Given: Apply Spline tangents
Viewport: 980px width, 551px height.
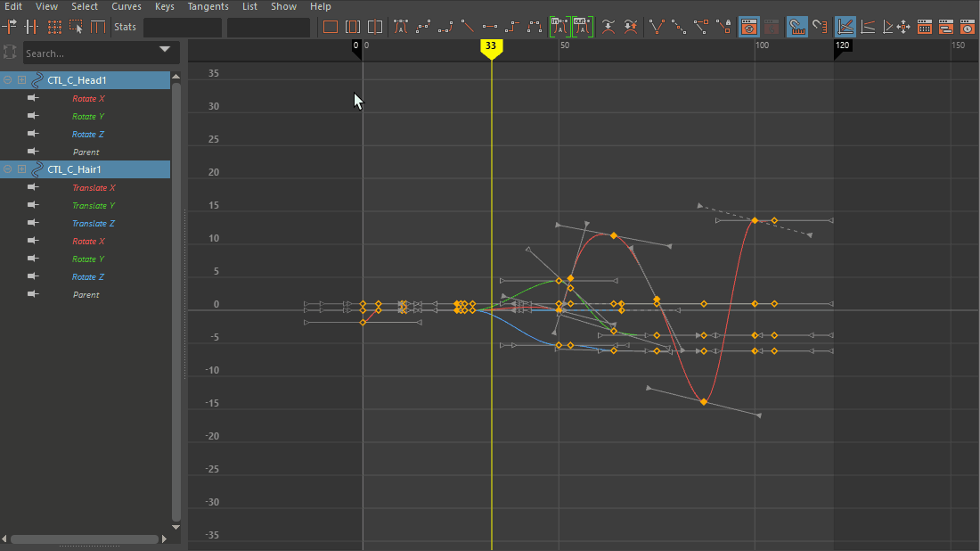Looking at the screenshot, I should point(423,27).
